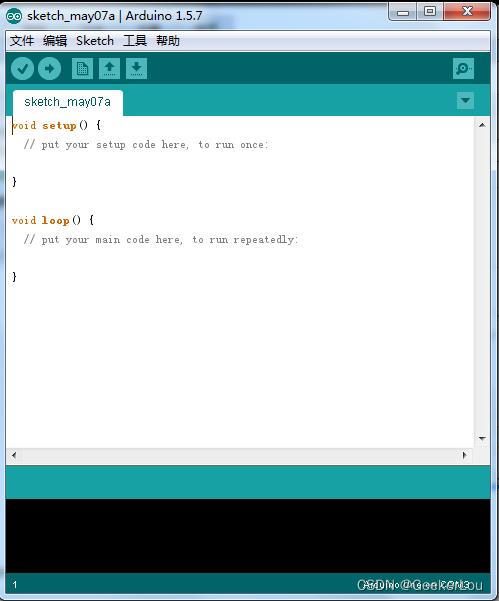This screenshot has height=601, width=499.
Task: Open the 编辑 menu
Action: click(x=55, y=40)
